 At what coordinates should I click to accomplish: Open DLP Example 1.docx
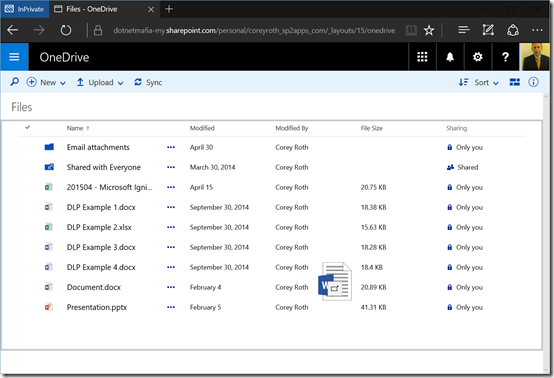[101, 207]
